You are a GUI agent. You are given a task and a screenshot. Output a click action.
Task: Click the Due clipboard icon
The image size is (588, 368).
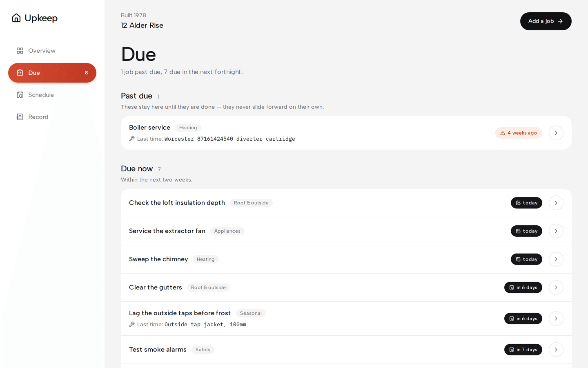[x=20, y=73]
